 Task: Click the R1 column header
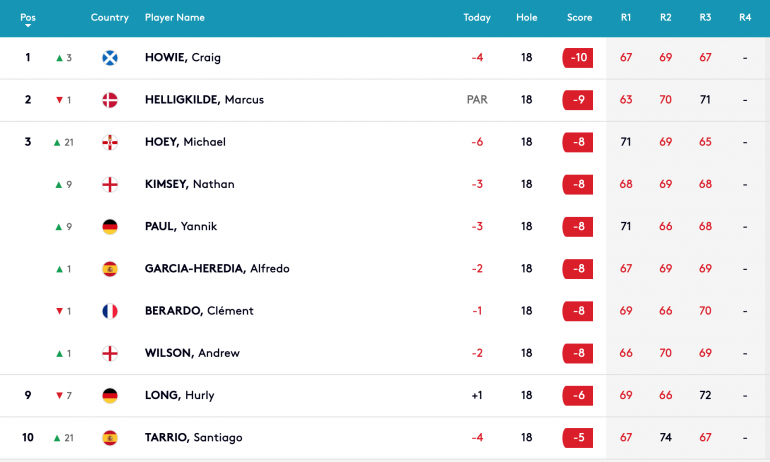(x=626, y=18)
